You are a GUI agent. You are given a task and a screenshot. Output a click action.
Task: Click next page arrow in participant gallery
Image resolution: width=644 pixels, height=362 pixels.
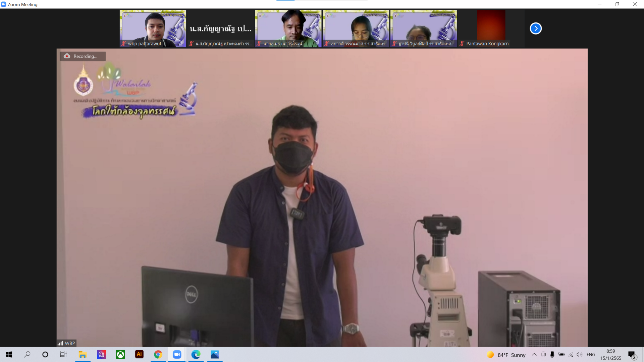pyautogui.click(x=536, y=28)
